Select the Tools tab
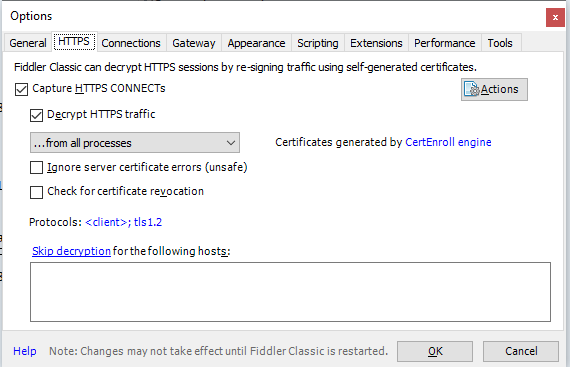Screen dimensions: 570x367 (500, 43)
